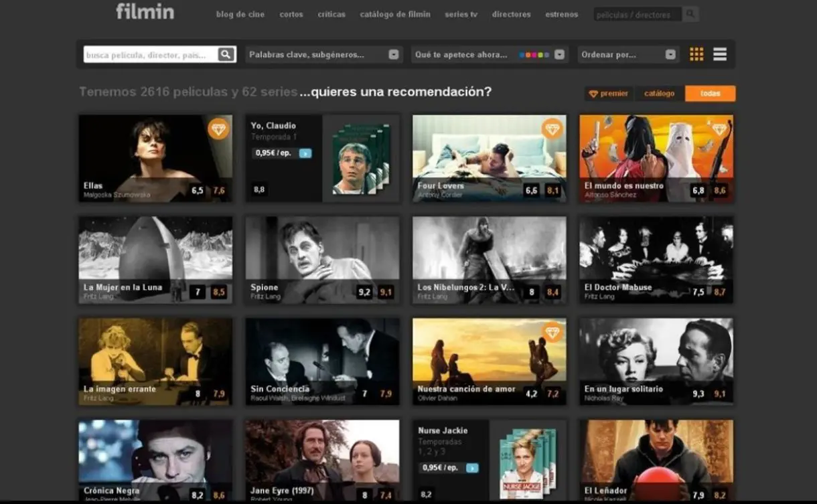
Task: Open Crónica Negra thumbnail
Action: pyautogui.click(x=155, y=460)
